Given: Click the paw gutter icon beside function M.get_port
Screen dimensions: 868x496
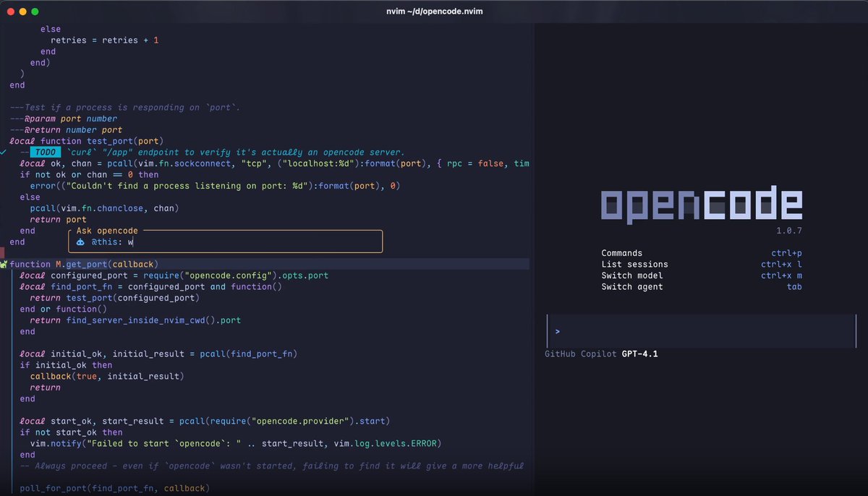Looking at the screenshot, I should pyautogui.click(x=3, y=264).
